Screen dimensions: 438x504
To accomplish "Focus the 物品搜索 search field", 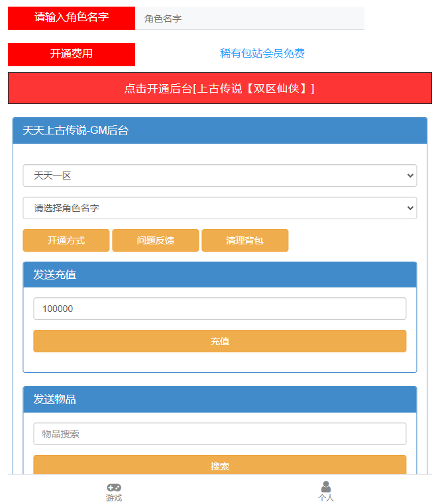I will [x=220, y=434].
